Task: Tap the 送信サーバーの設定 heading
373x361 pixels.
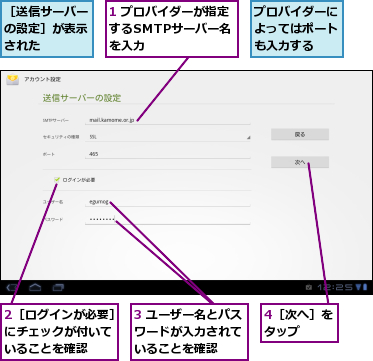Action: click(x=82, y=98)
